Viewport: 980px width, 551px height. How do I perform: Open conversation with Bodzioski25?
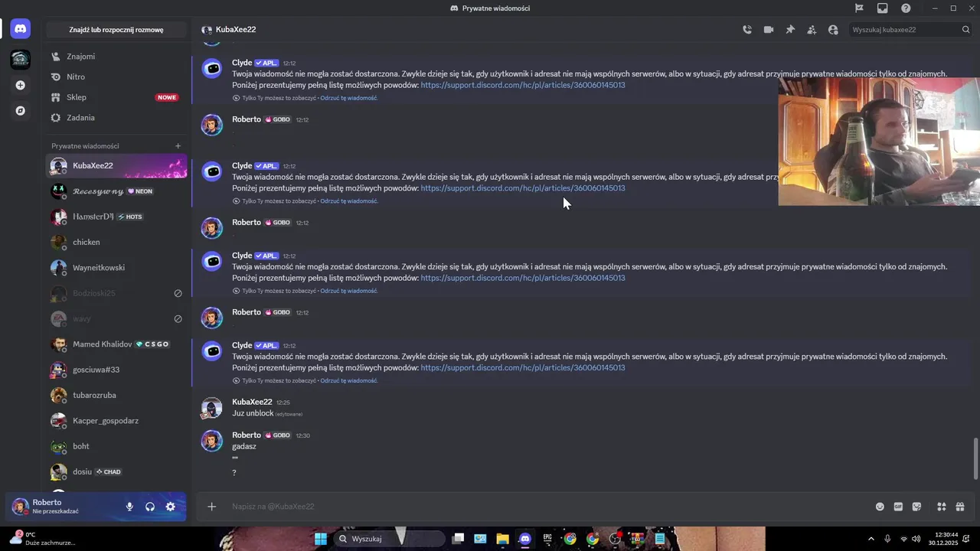[116, 293]
